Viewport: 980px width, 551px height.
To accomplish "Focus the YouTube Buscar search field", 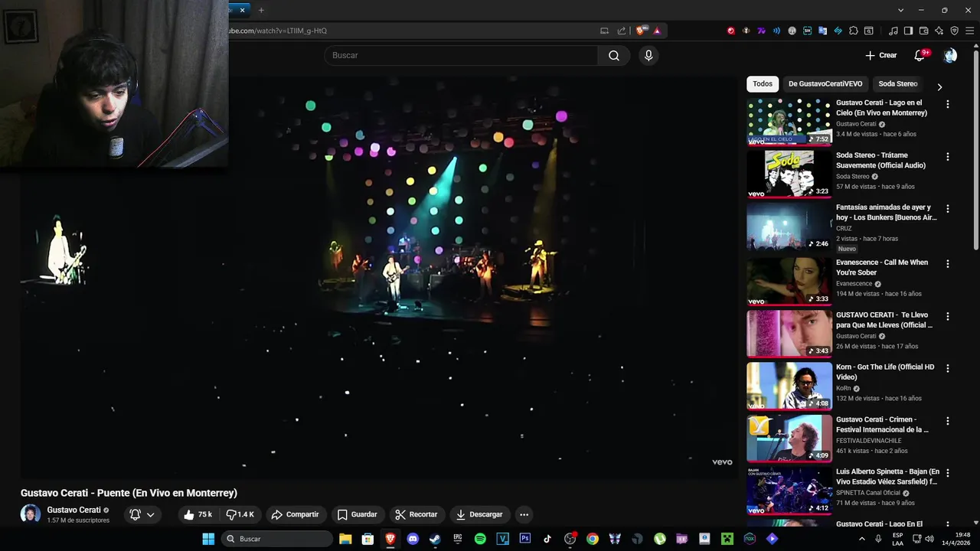I will coord(461,55).
